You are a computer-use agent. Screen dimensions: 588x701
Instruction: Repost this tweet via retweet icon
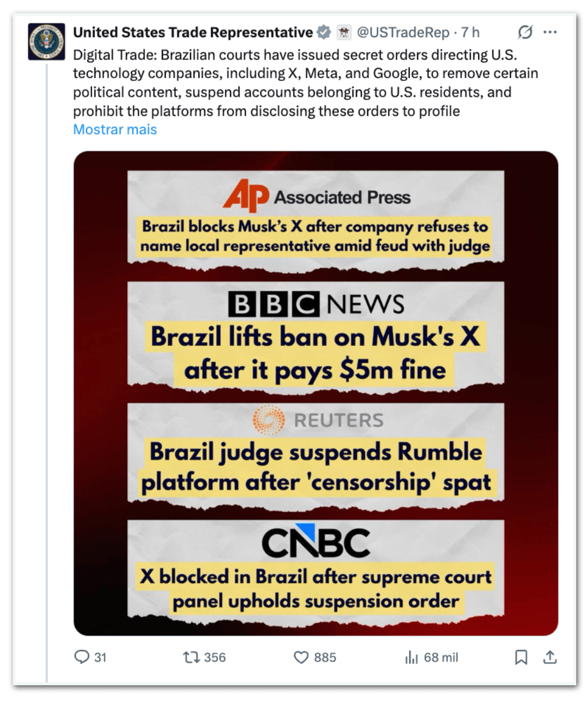point(191,657)
